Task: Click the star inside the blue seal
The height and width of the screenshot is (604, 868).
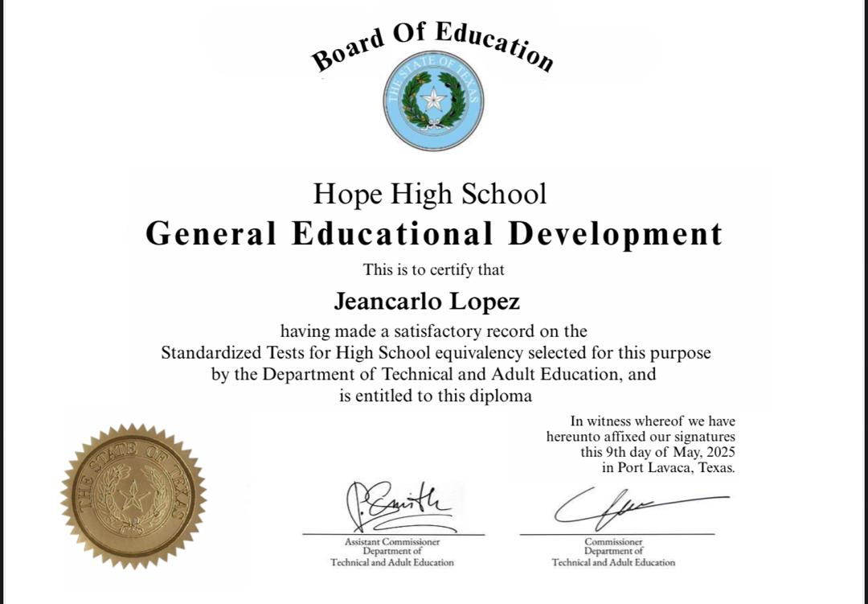Action: (434, 101)
